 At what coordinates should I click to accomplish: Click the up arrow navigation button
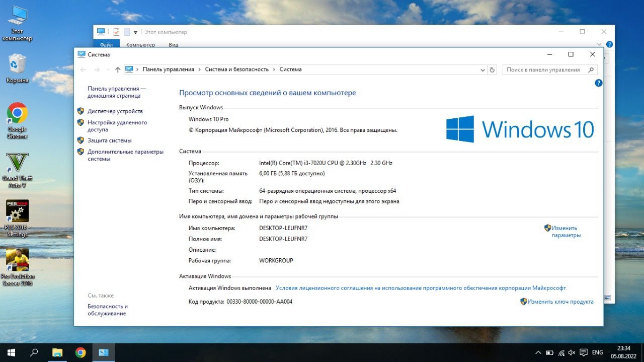[x=118, y=69]
